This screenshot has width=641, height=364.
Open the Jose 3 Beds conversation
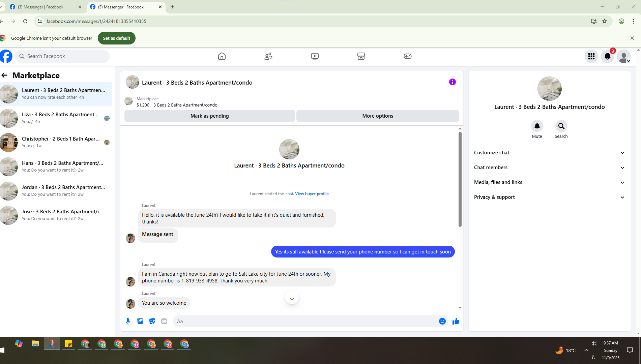[56, 215]
